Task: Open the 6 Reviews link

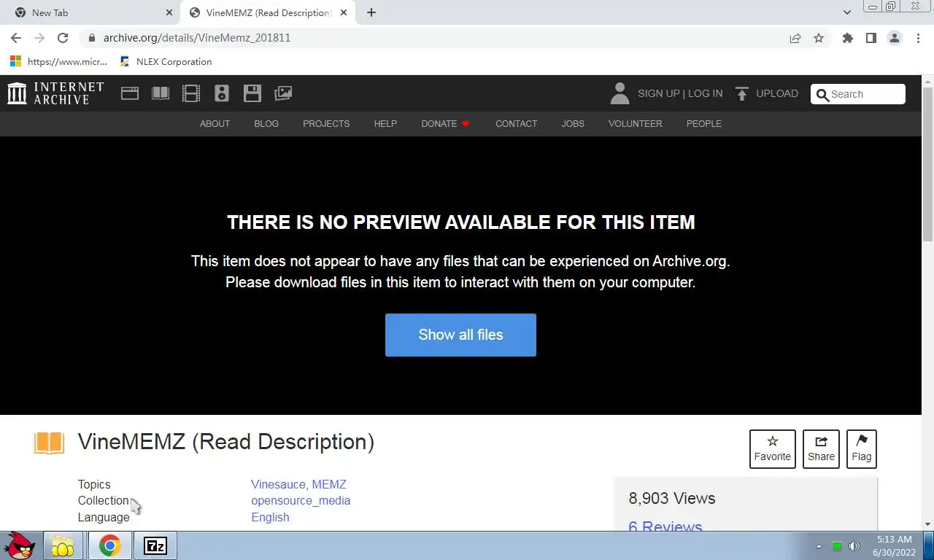Action: click(x=665, y=526)
